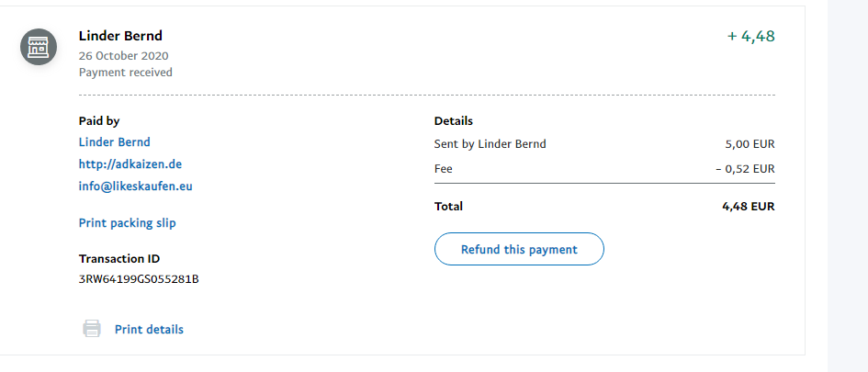Click the −0,52 EUR fee amount

[745, 169]
